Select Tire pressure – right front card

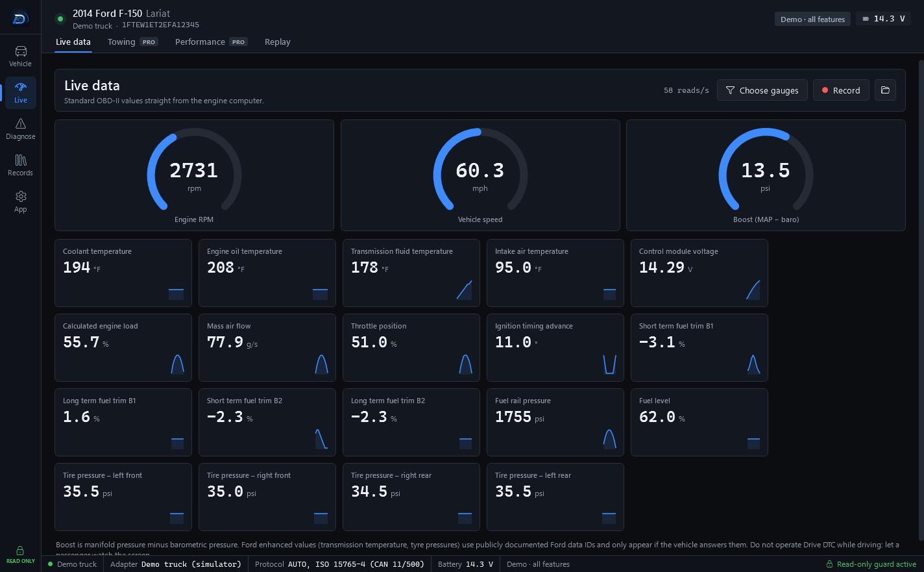[267, 497]
